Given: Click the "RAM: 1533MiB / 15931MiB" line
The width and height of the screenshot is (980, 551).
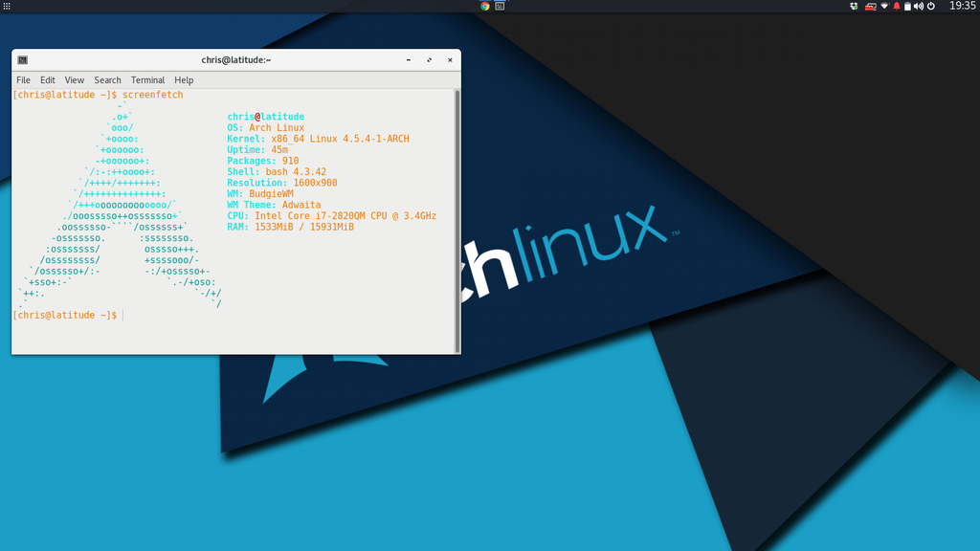Looking at the screenshot, I should click(291, 228).
